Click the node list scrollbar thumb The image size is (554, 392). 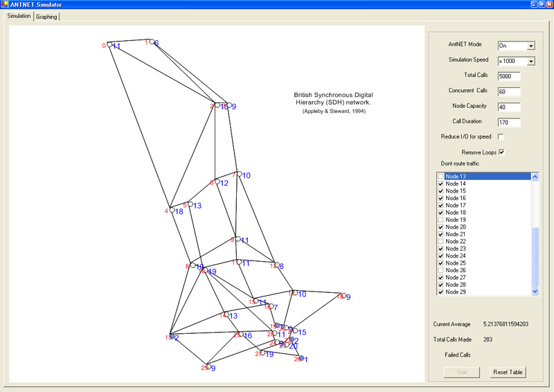pos(535,258)
